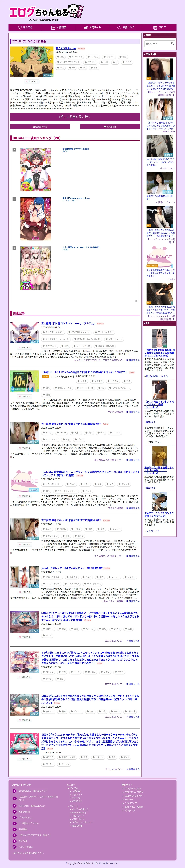
Task: Click the AL tag chip
Action: click(83, 67)
